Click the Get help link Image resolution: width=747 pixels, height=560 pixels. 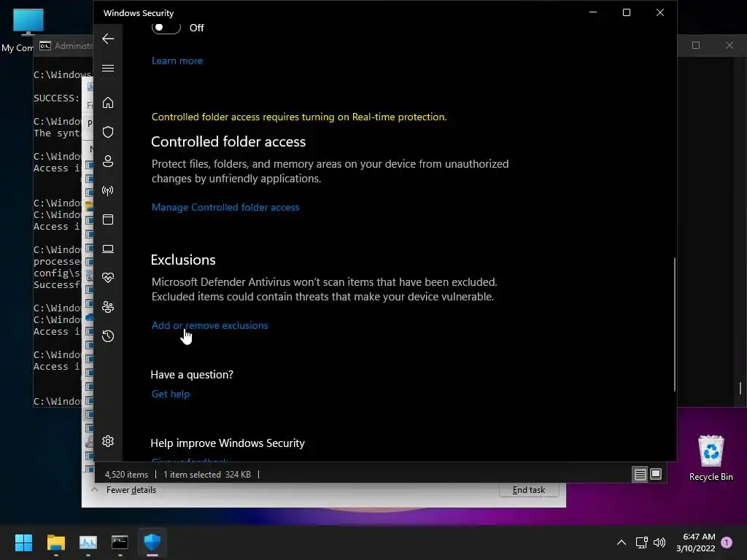point(171,394)
